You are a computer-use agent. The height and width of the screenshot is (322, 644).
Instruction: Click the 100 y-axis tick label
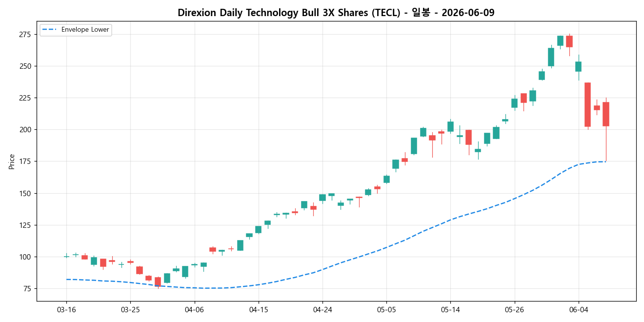click(x=26, y=257)
